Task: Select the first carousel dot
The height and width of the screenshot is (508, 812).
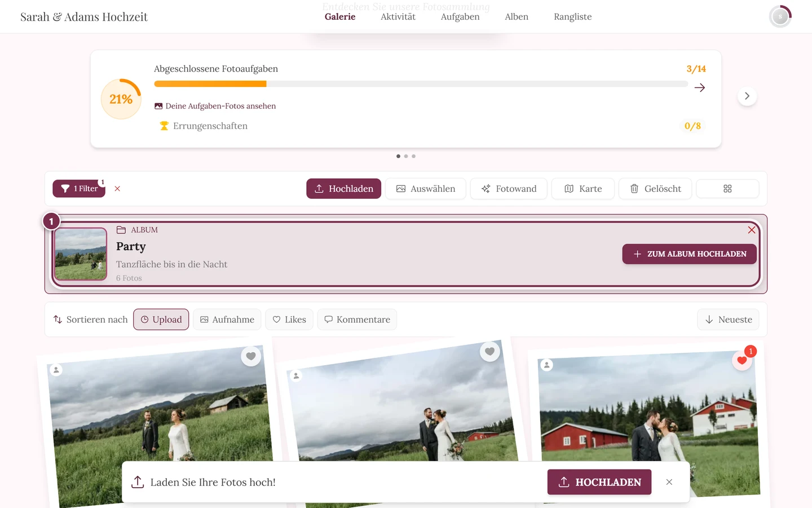Action: coord(399,156)
